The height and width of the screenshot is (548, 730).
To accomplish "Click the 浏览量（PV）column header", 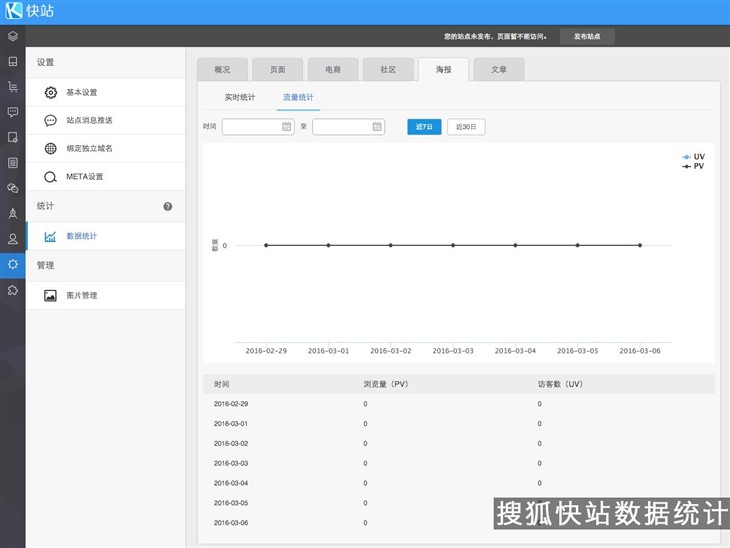I will [385, 384].
